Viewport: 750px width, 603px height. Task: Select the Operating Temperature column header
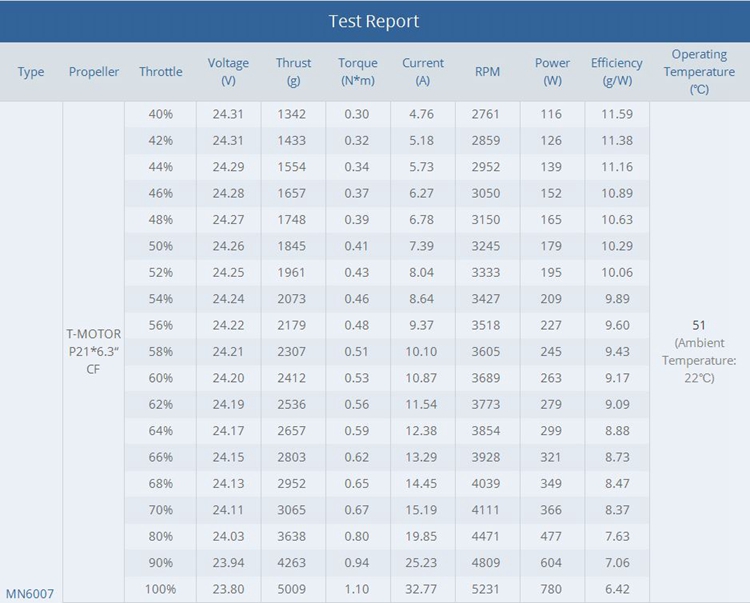699,72
